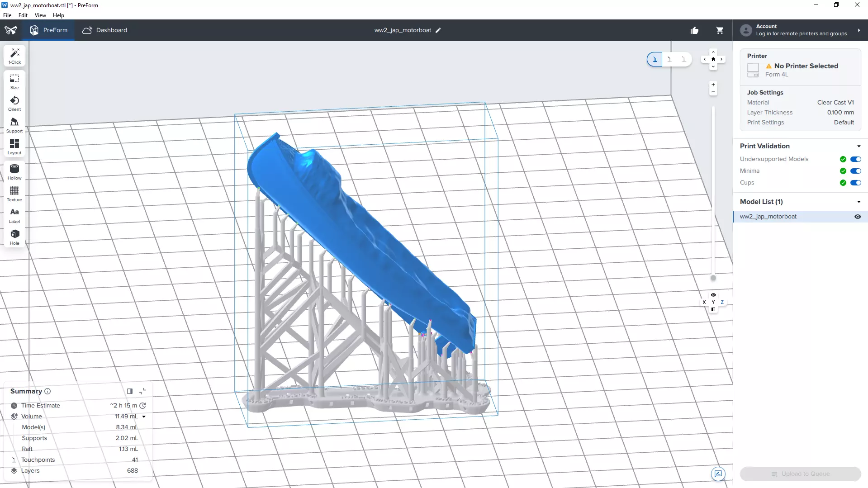This screenshot has height=488, width=868.
Task: Open the Hollow tool
Action: pyautogui.click(x=14, y=172)
